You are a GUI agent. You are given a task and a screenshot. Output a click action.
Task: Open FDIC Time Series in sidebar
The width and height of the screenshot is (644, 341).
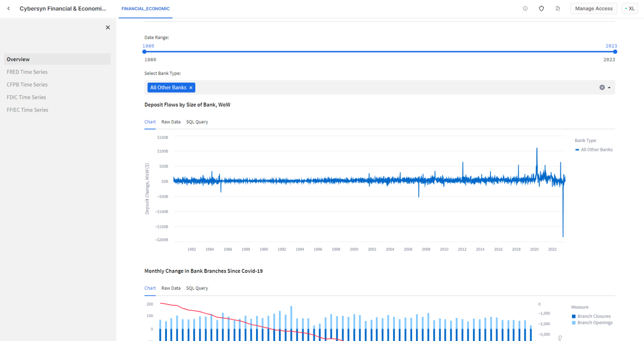tap(26, 97)
